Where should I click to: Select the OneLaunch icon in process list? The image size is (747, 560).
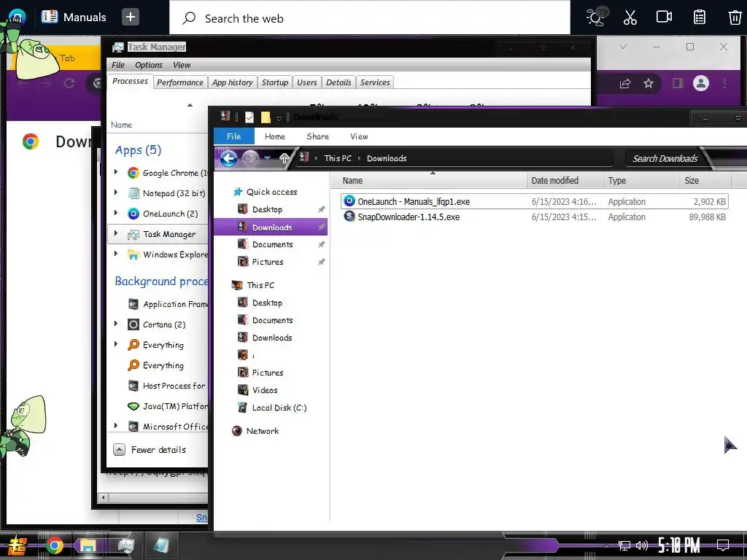tap(133, 214)
